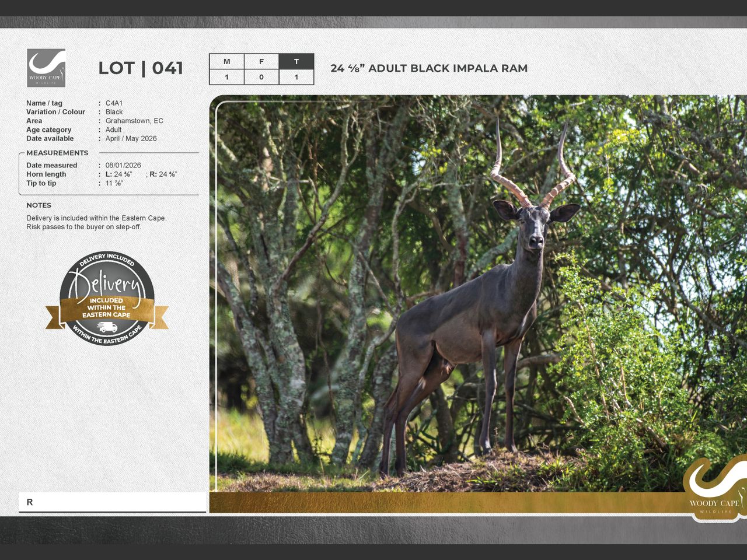Image resolution: width=747 pixels, height=560 pixels.
Task: Click the Woody Cape Wildlife logo top-left
Action: pos(46,68)
